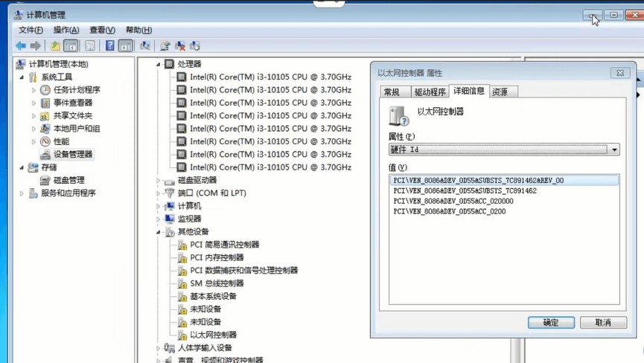The image size is (644, 363).
Task: Open the 操作(A) menu
Action: (66, 30)
